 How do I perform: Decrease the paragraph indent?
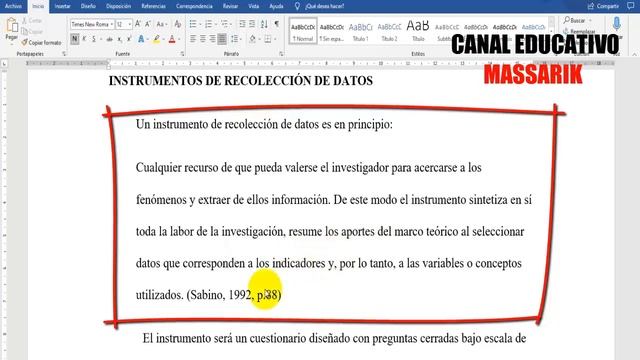pos(242,24)
